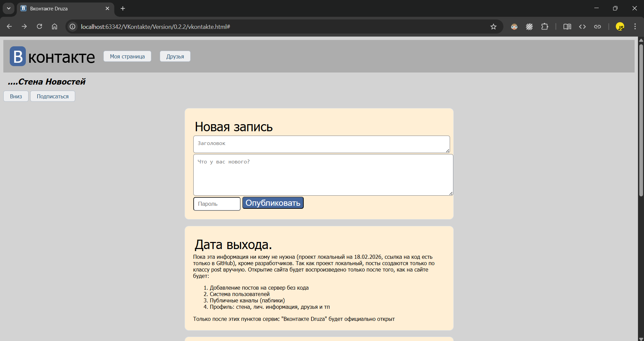Open the striped extension icon
Screen dimensions: 644x341
[x=529, y=27]
